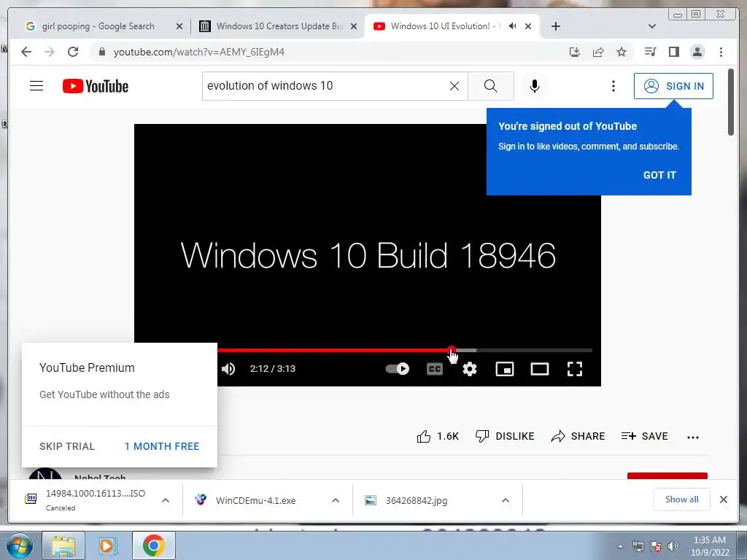Go forward in Chrome browser

(50, 52)
